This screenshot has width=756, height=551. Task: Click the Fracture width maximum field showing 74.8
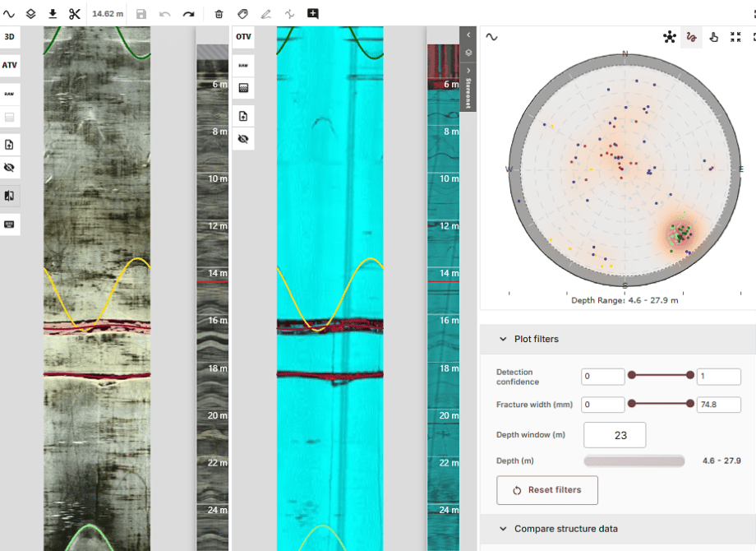point(718,405)
